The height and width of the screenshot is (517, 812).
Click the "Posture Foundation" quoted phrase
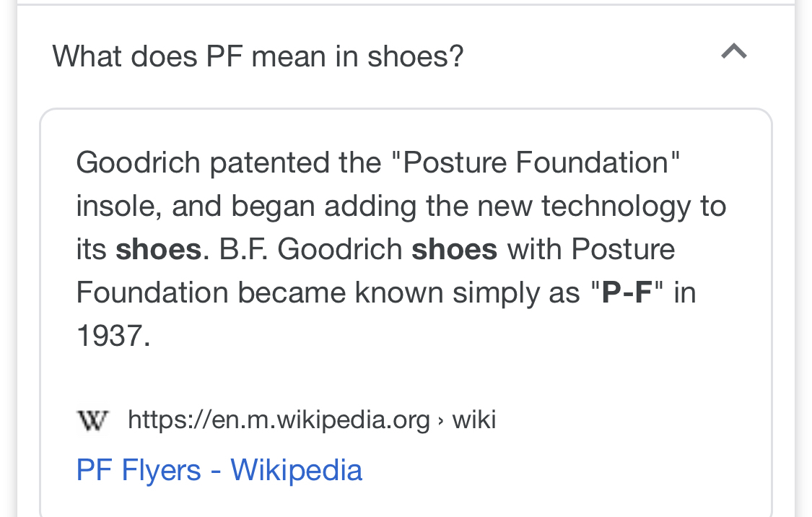pyautogui.click(x=536, y=162)
